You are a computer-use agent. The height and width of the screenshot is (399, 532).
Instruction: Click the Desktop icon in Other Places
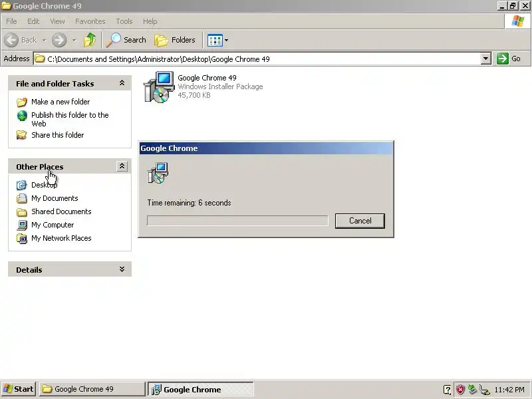[22, 185]
